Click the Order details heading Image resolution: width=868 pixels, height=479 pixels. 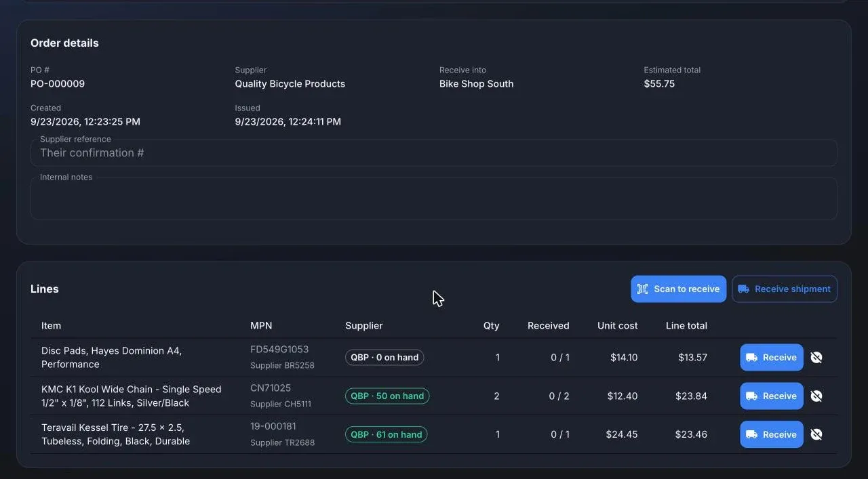(x=64, y=43)
